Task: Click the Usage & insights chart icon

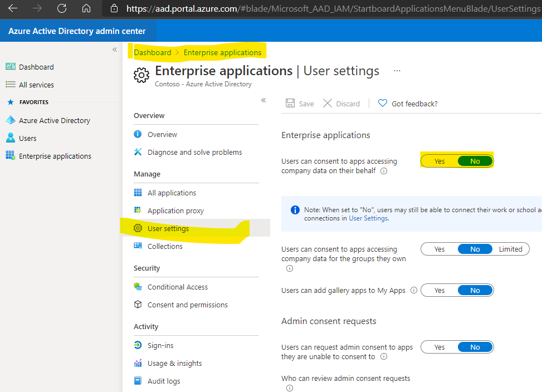Action: [138, 363]
